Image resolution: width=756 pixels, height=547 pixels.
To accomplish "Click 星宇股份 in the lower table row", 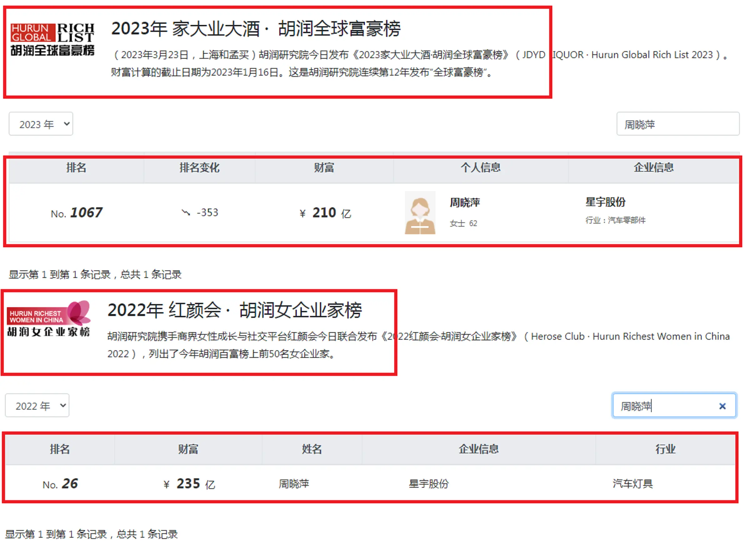I will (x=429, y=484).
